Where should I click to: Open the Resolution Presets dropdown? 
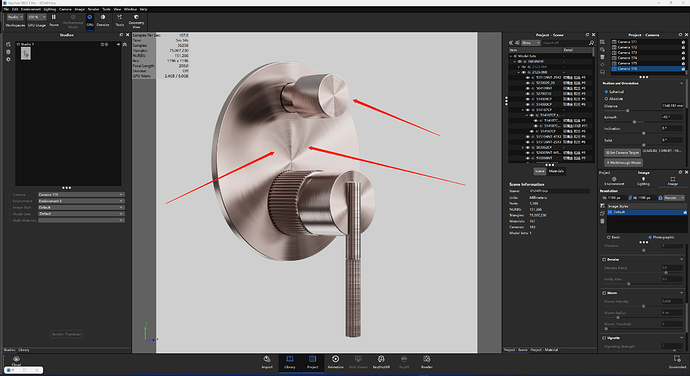point(675,198)
